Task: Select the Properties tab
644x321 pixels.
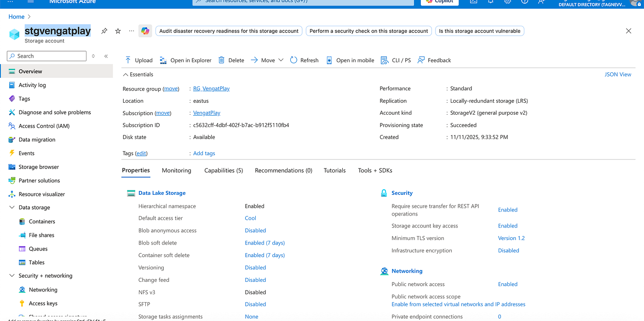Action: coord(136,170)
